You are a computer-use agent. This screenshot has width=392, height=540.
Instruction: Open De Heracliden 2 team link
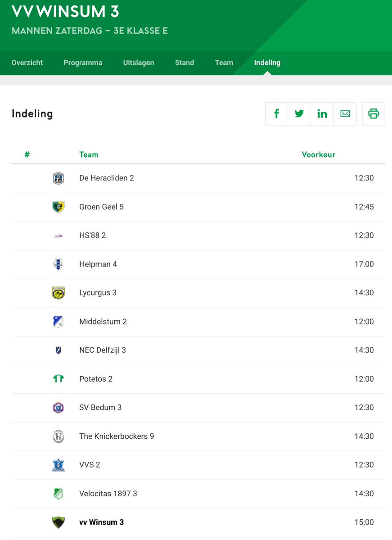click(x=107, y=178)
